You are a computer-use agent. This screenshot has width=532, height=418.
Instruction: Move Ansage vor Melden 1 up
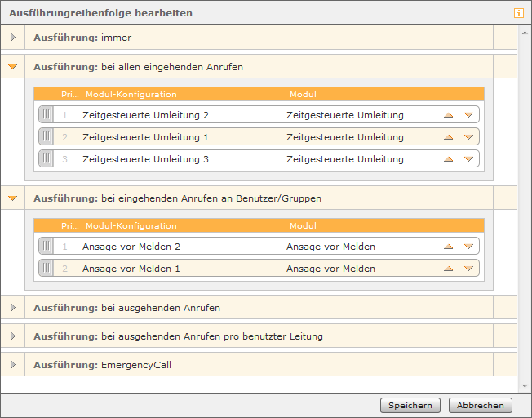click(x=449, y=269)
